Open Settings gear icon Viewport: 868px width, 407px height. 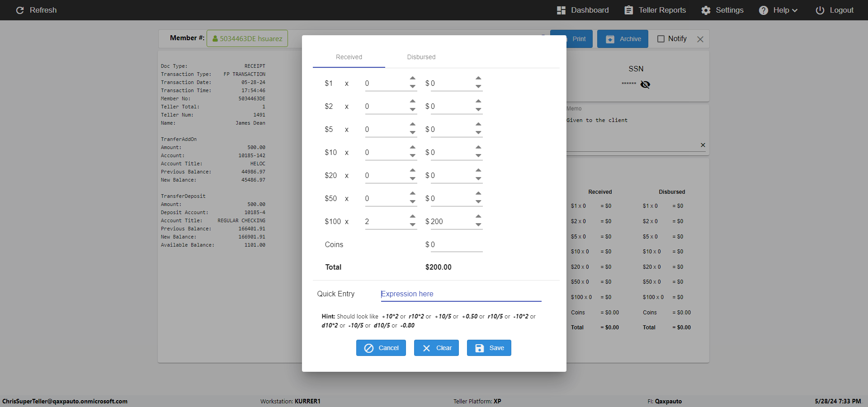[x=706, y=10]
